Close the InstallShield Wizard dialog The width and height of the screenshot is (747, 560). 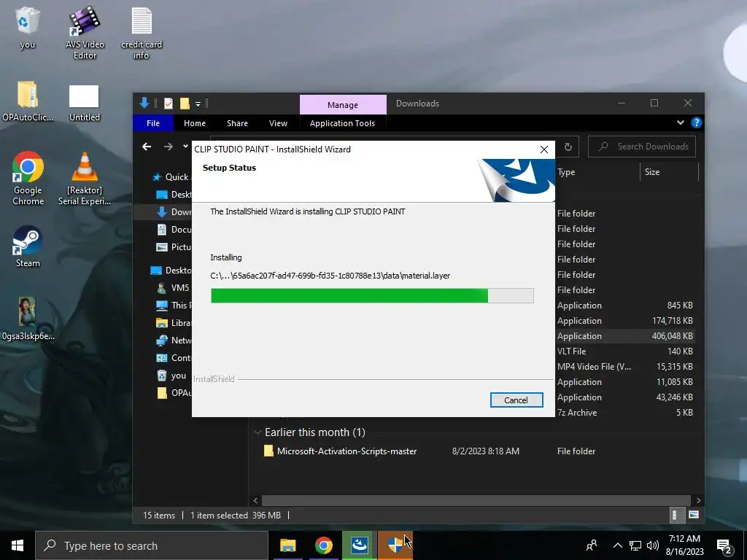pos(544,149)
